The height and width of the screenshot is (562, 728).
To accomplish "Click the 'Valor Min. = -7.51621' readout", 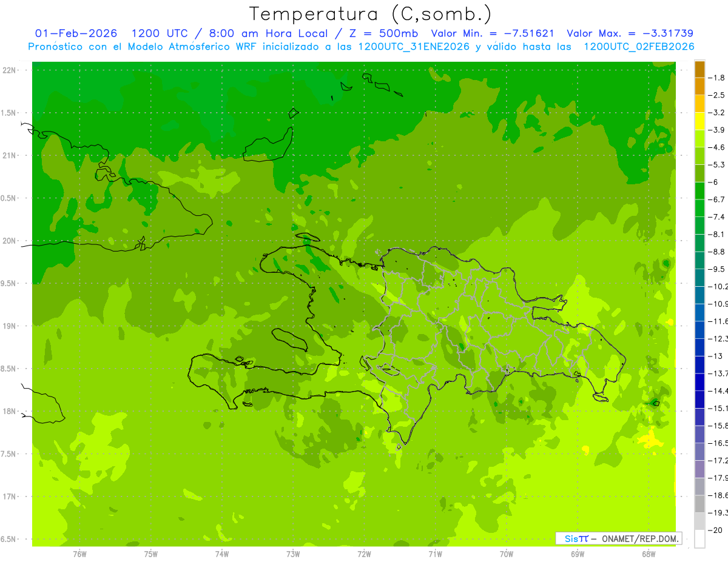I will [493, 33].
